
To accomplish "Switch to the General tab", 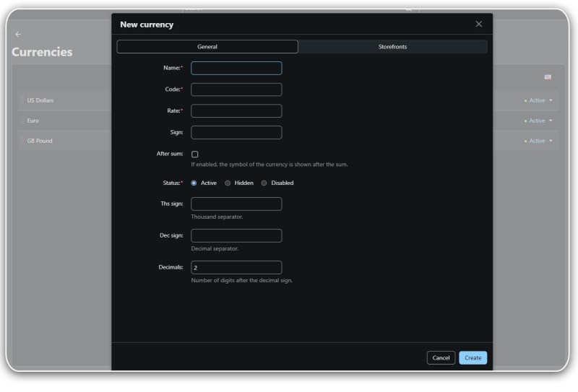I will point(207,46).
